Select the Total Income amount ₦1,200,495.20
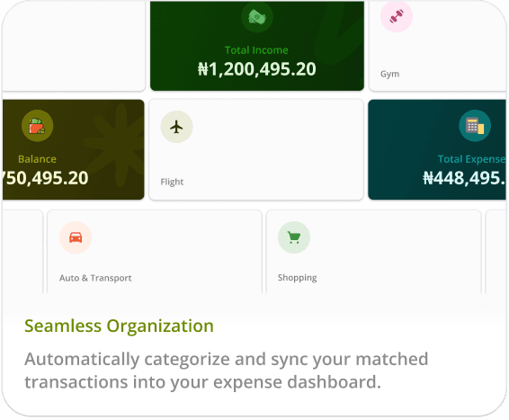Image resolution: width=509 pixels, height=420 pixels. (x=257, y=69)
